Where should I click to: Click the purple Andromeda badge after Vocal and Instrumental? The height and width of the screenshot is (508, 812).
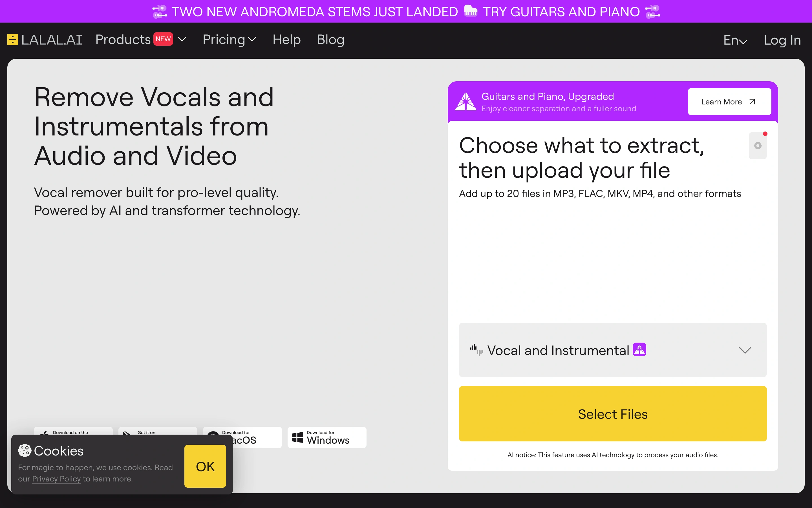[639, 349]
